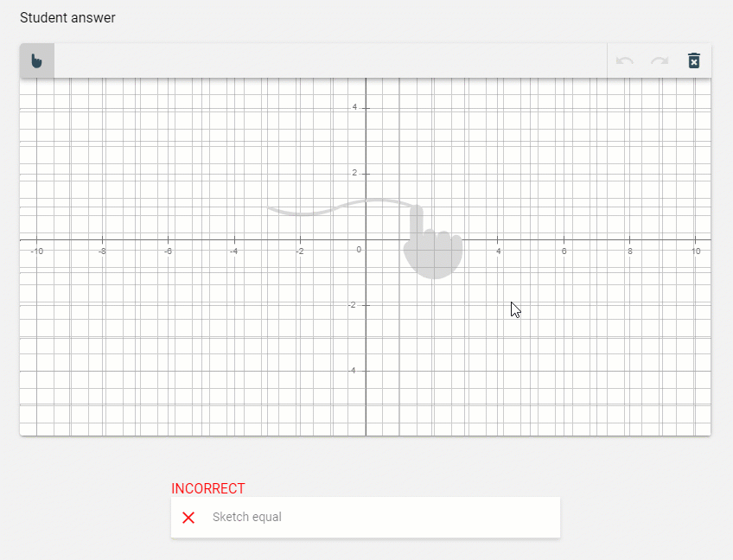The height and width of the screenshot is (560, 733).
Task: Click the x-axis tick labeled -8
Action: [102, 251]
